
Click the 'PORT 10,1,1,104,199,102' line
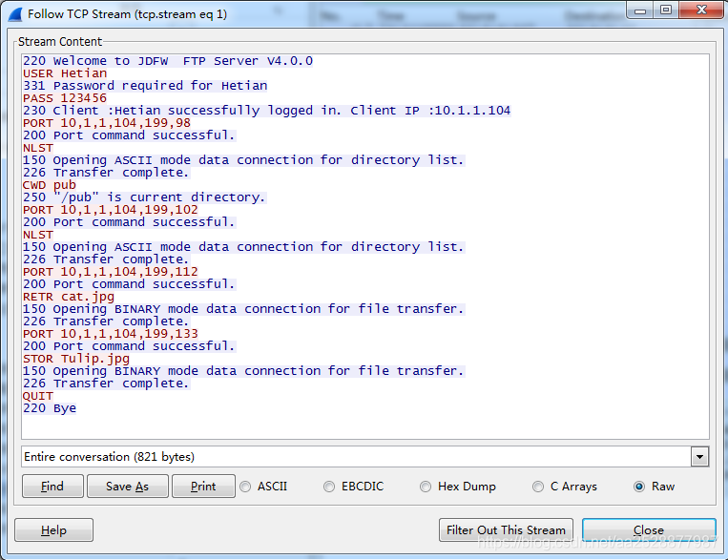(111, 210)
